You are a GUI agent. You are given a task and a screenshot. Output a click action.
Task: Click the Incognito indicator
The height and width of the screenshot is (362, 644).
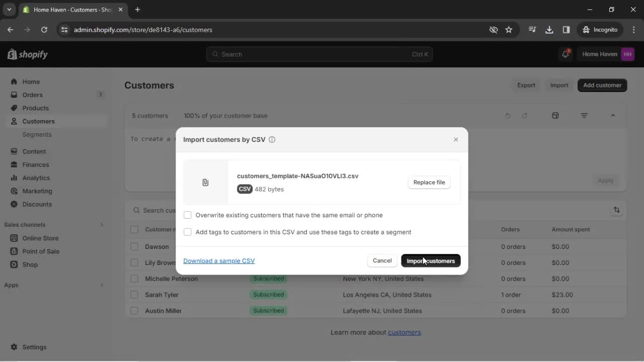tap(600, 30)
